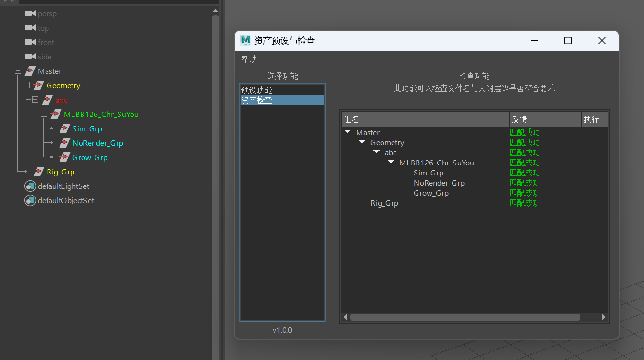The width and height of the screenshot is (644, 360).
Task: Click Sim_Grp row in check table
Action: coord(429,173)
